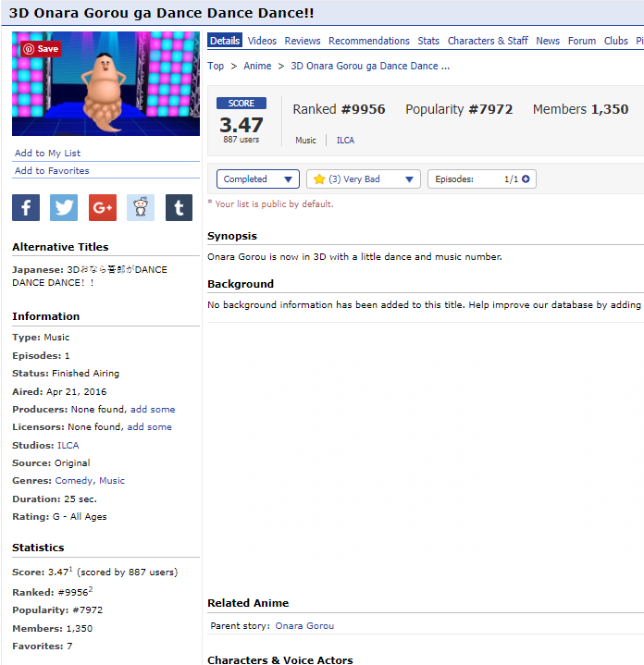Image resolution: width=644 pixels, height=665 pixels.
Task: Open the anime cover thumbnail
Action: coord(106,83)
